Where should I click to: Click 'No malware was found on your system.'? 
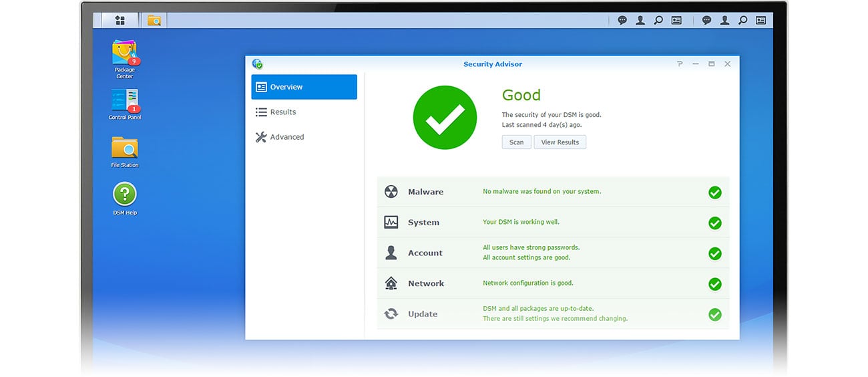coord(542,191)
